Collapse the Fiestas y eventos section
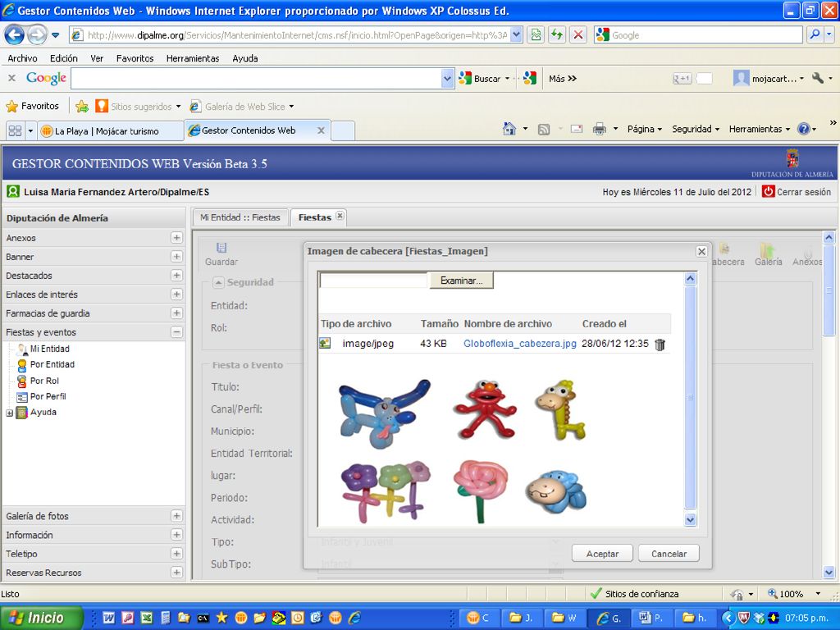 pyautogui.click(x=176, y=332)
